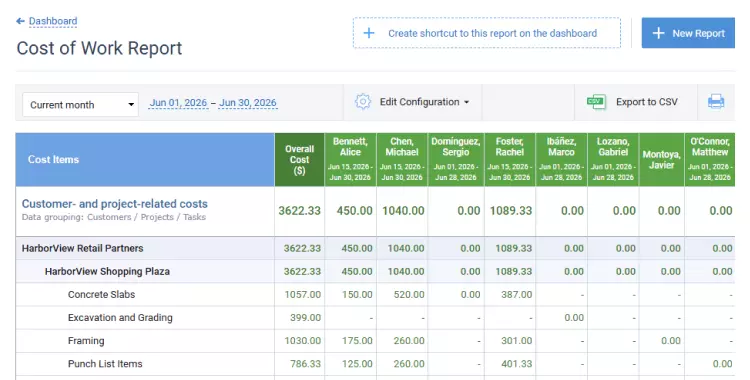Click Bennett's Framing value 175.00
This screenshot has height=380, width=750.
(x=357, y=341)
